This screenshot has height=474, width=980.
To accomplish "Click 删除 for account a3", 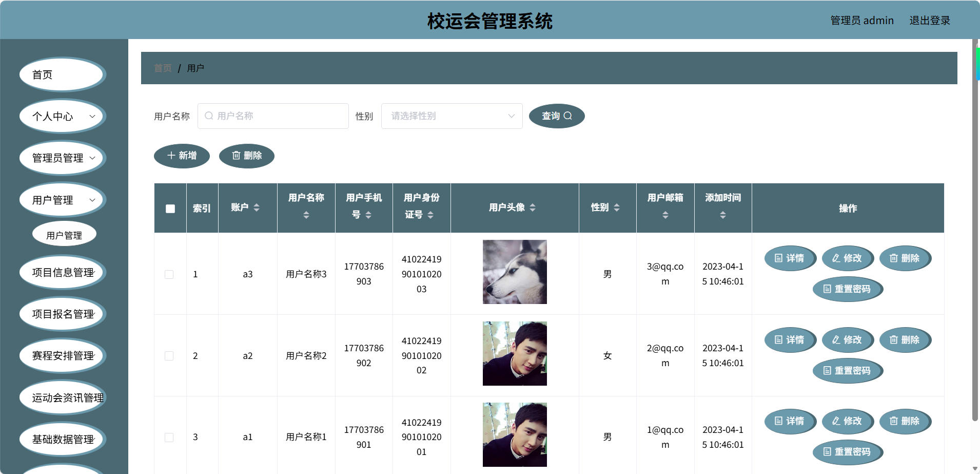I will (x=905, y=258).
